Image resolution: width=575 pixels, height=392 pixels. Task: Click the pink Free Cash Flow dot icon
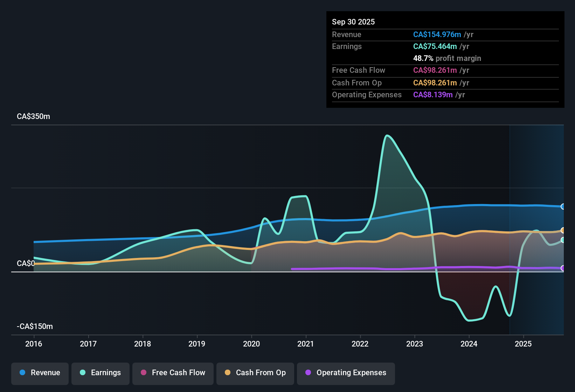(143, 373)
